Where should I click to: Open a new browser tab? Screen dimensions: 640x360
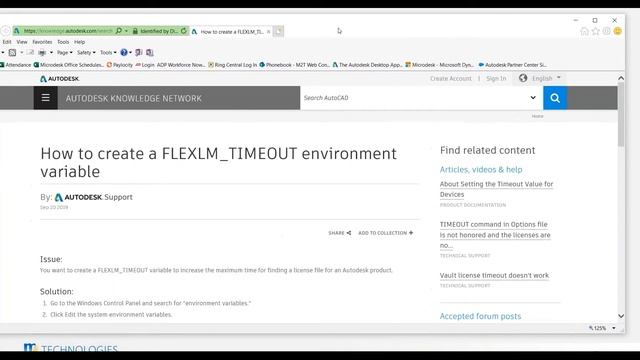(x=278, y=31)
